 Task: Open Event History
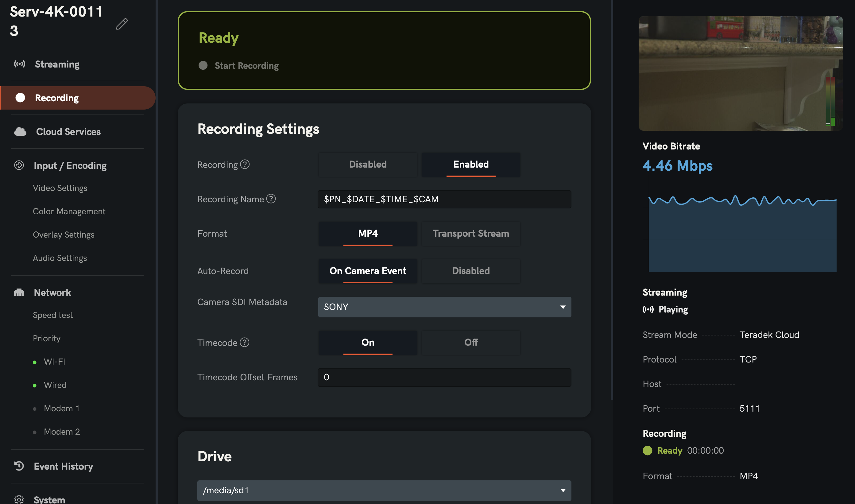(x=63, y=466)
